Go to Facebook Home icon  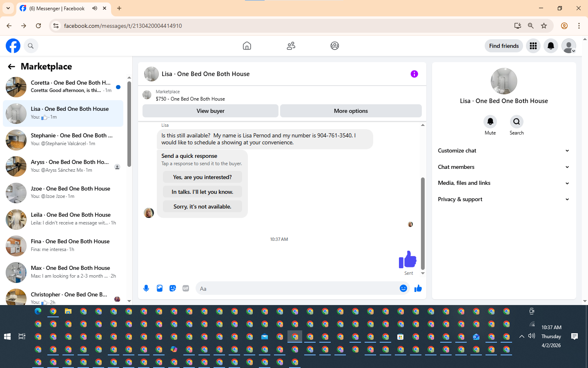tap(247, 46)
